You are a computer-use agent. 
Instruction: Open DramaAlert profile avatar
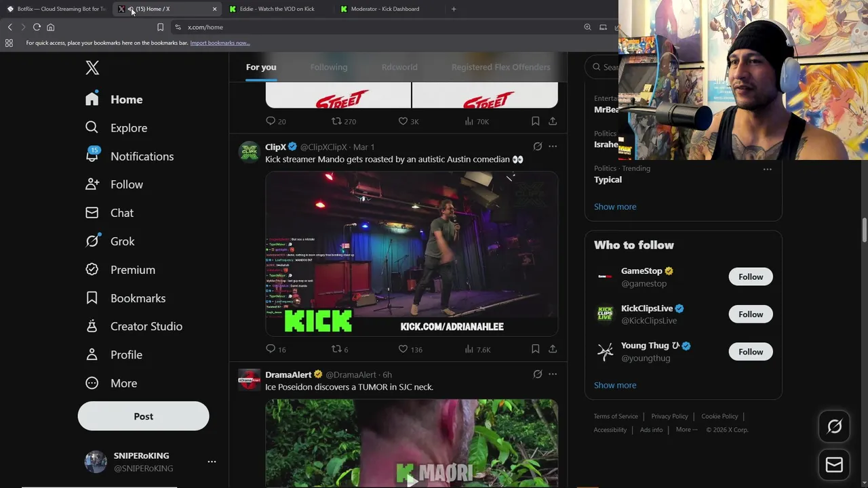tap(249, 380)
